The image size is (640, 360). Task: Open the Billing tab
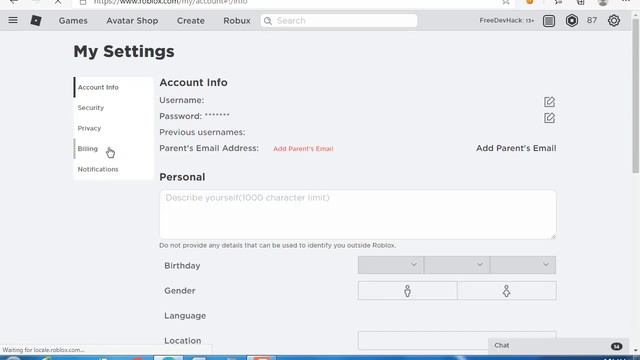click(x=113, y=149)
